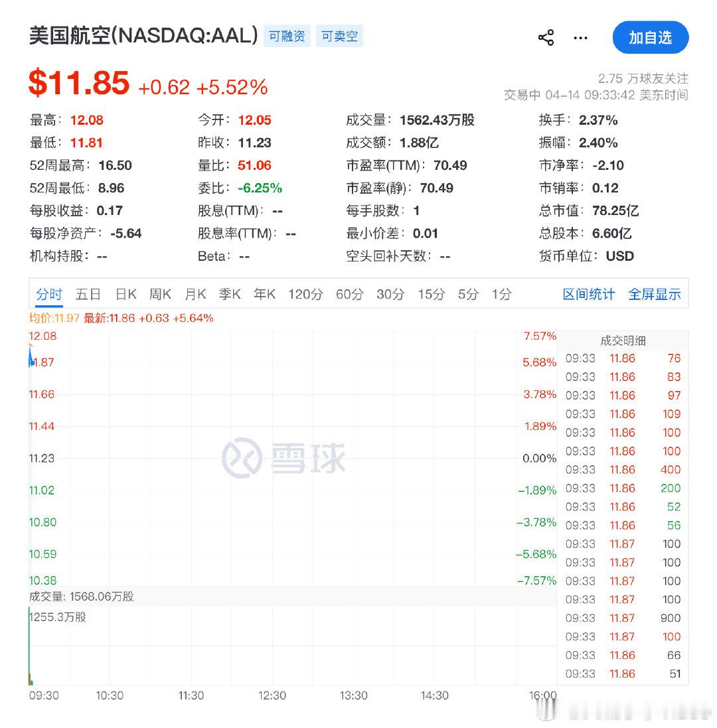Click the 量比 value 51.06
717x728 pixels.
tap(254, 166)
